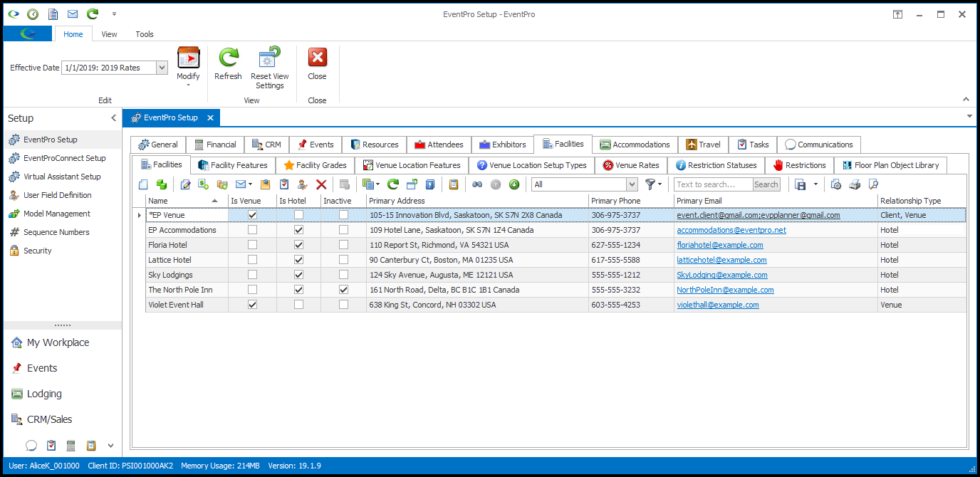
Task: Click the Edit record pencil icon
Action: click(185, 184)
